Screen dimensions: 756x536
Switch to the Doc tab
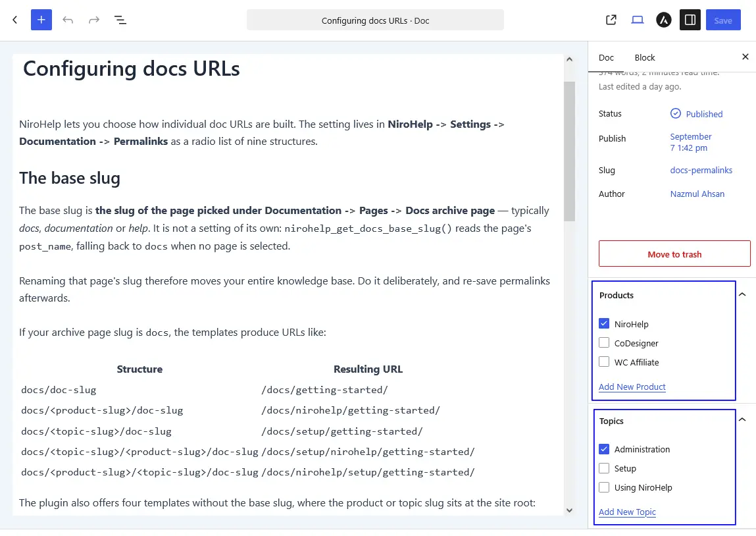point(606,57)
